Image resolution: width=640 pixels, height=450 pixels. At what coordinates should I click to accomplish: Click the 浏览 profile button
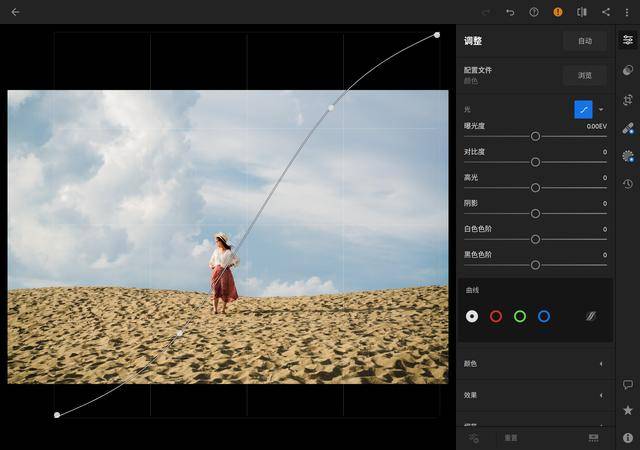coord(584,76)
